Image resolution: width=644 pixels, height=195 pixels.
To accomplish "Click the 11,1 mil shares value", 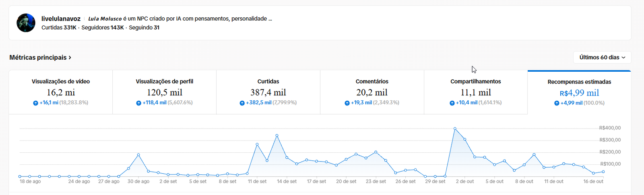I will [476, 92].
